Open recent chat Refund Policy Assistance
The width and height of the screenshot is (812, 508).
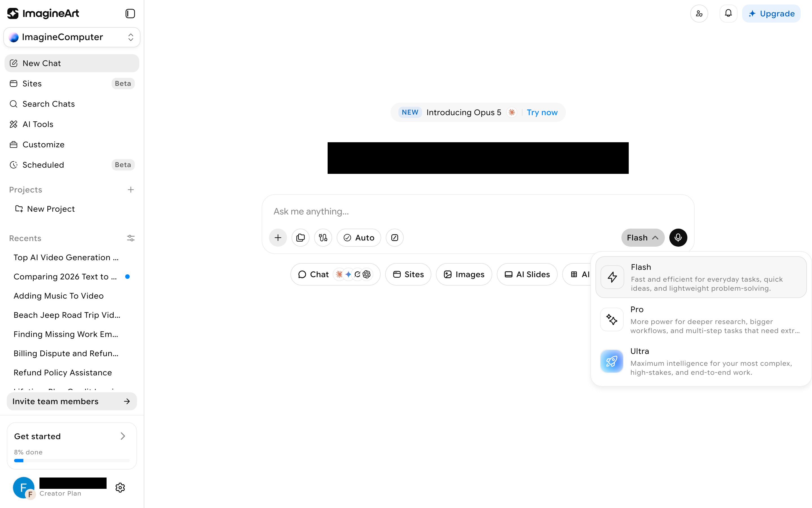[x=63, y=372]
